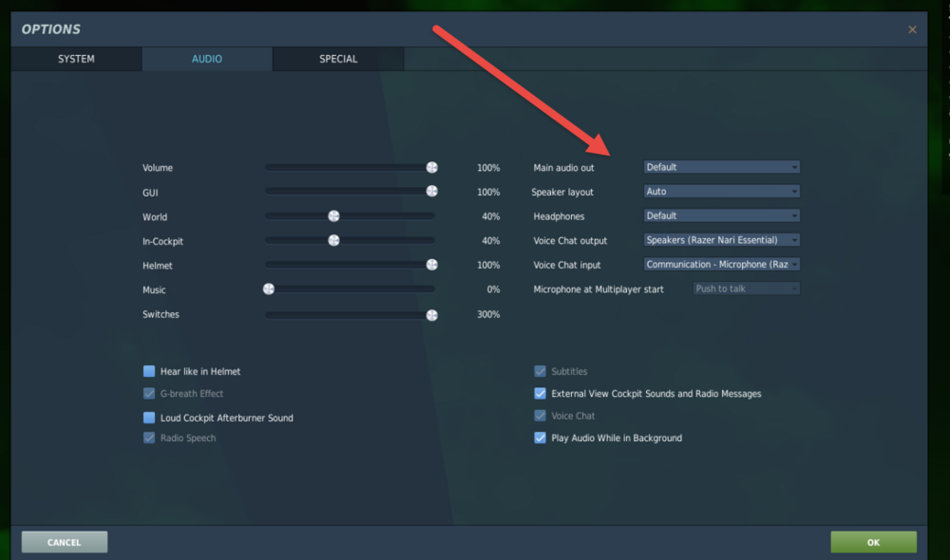This screenshot has height=560, width=950.
Task: Uncheck Play Audio While in Background
Action: (x=541, y=439)
